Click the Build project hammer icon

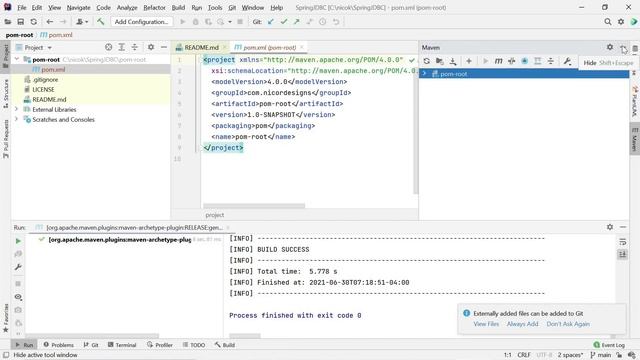pos(100,22)
